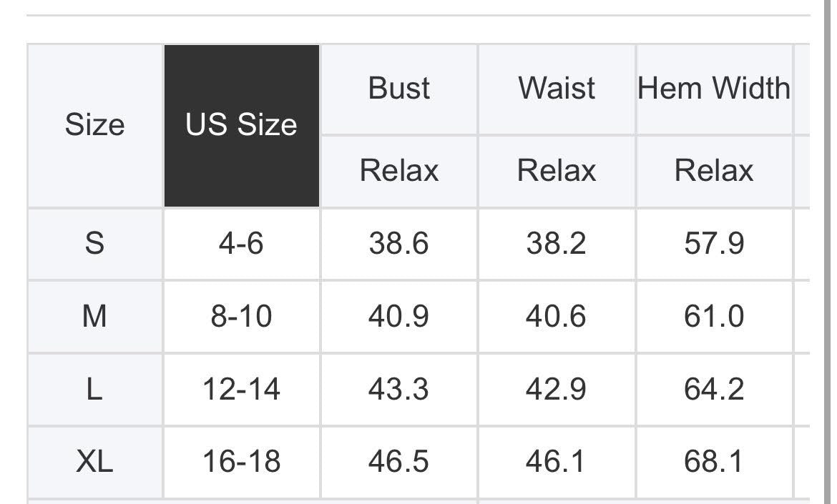Select the L size row label
837x504 pixels.
(x=94, y=389)
